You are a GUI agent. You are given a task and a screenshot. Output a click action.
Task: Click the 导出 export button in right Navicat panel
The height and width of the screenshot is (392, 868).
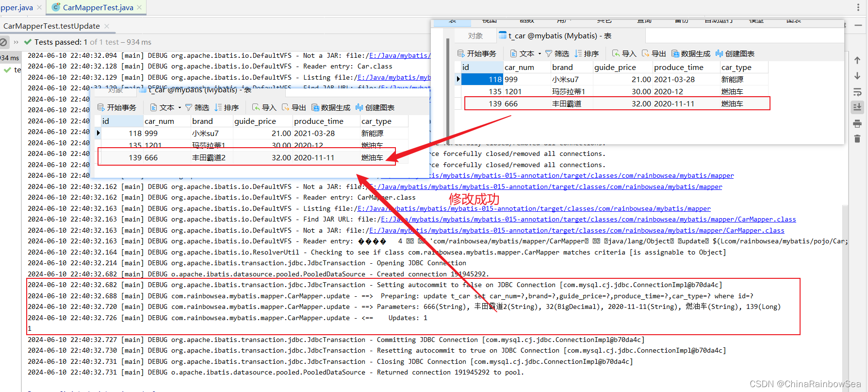pyautogui.click(x=654, y=53)
